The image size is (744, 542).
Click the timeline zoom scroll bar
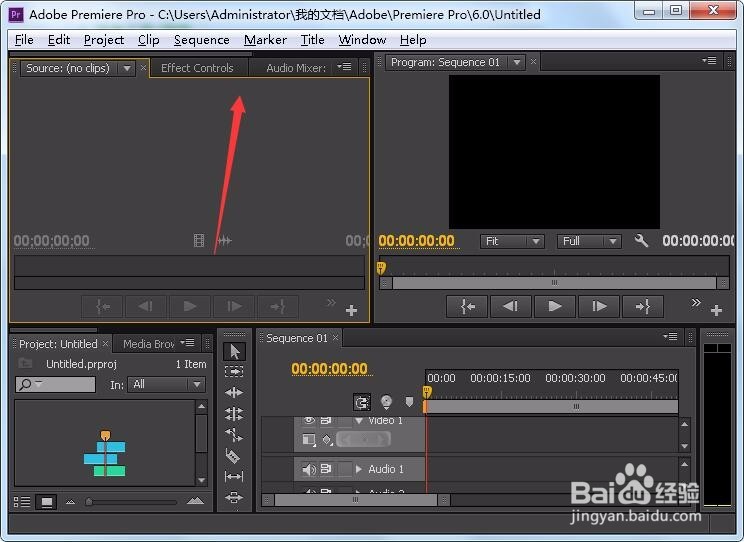[x=355, y=500]
